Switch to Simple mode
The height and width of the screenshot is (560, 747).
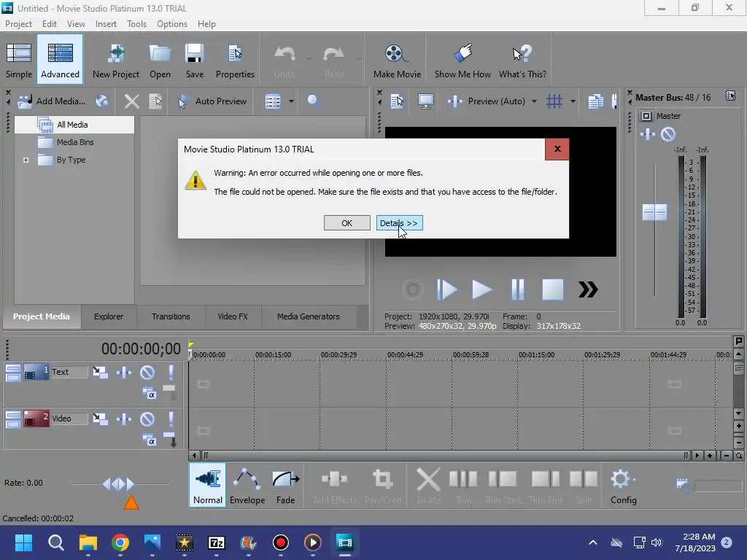[18, 60]
